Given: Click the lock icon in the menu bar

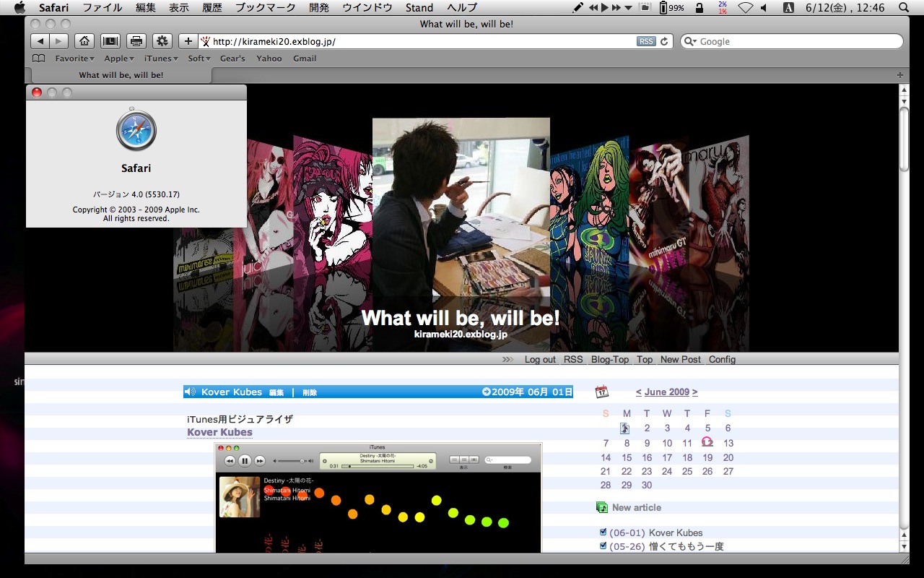Looking at the screenshot, I should tap(699, 7).
